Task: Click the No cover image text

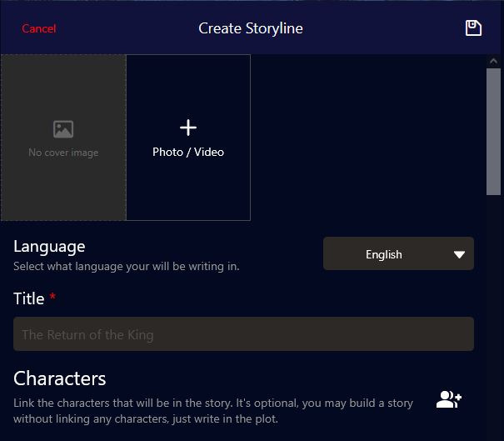Action: point(63,153)
